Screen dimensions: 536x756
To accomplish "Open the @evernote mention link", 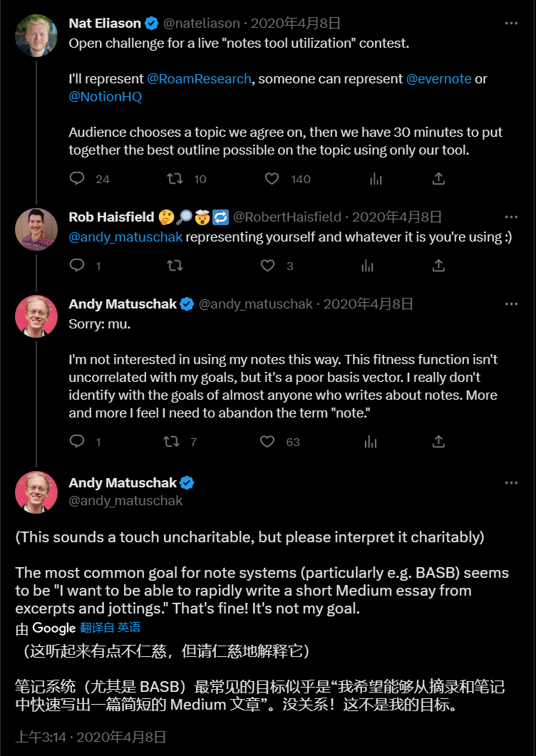I will pos(438,78).
